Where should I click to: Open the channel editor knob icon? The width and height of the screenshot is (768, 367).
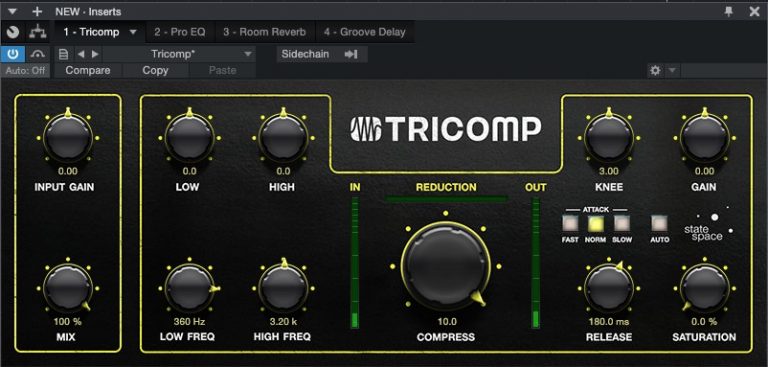click(13, 32)
